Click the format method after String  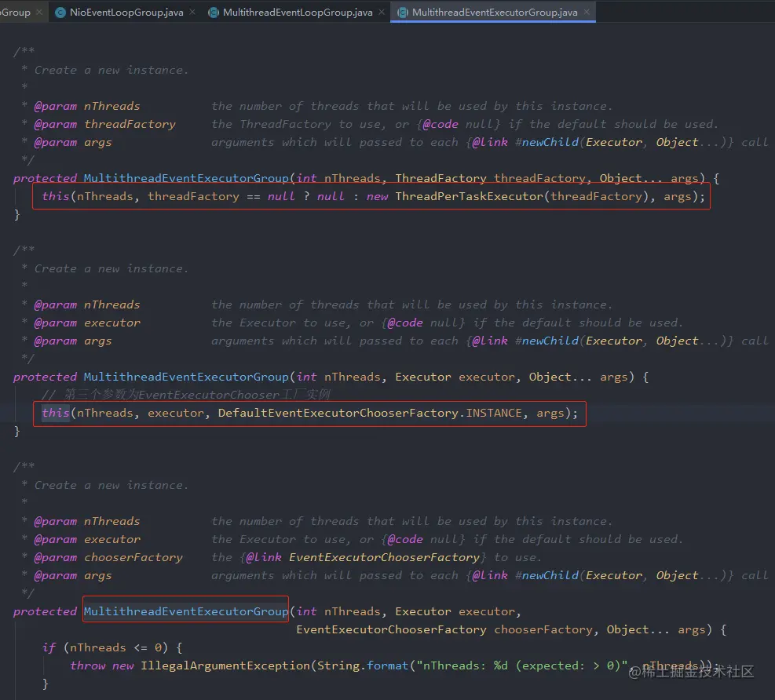pyautogui.click(x=388, y=665)
